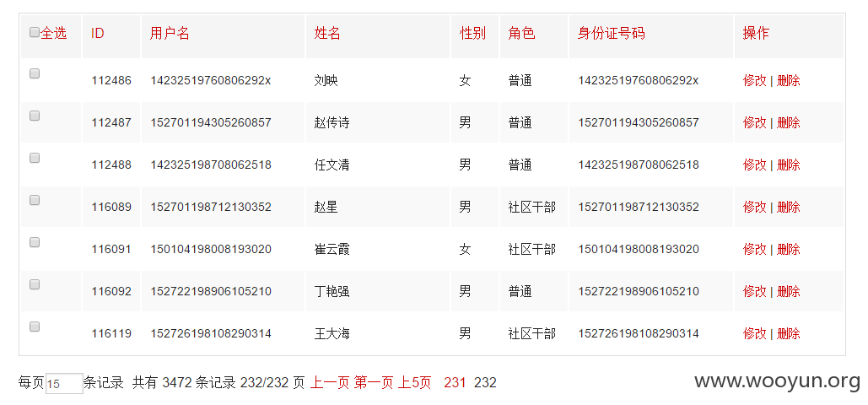This screenshot has width=868, height=405.
Task: Remove 崔云霞 with the 删除 link
Action: [788, 249]
